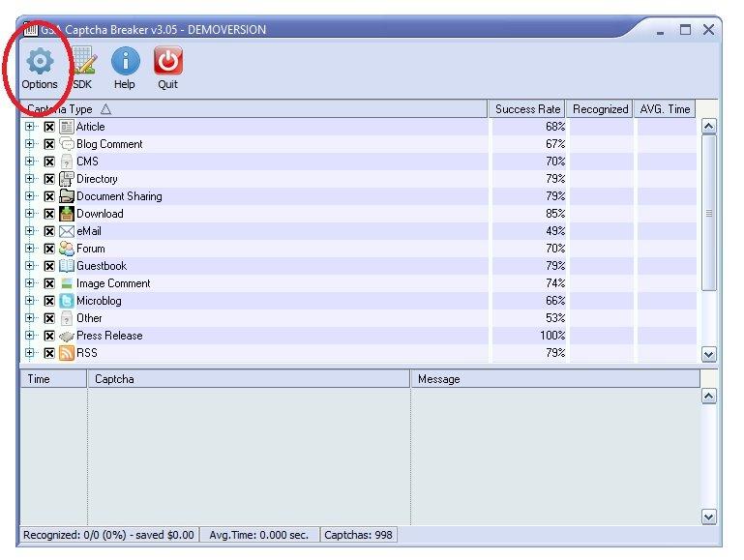Screen dimensions: 744x560
Task: Click the Message log column header
Action: point(555,379)
